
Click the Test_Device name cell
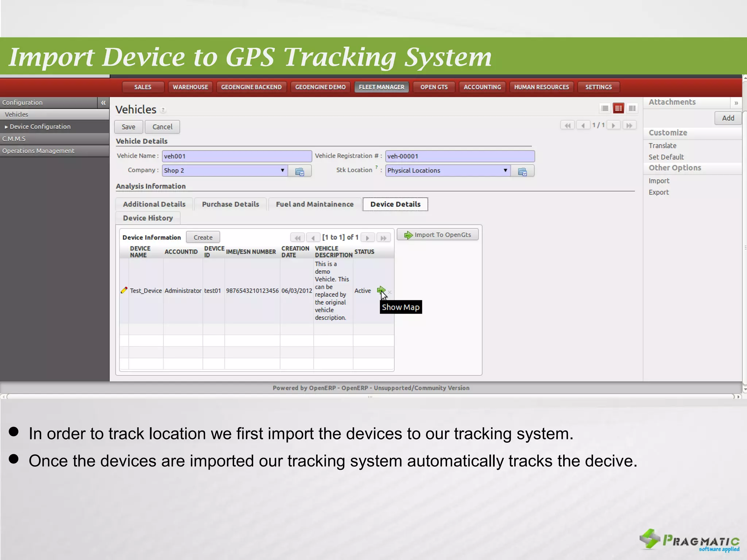pos(146,291)
